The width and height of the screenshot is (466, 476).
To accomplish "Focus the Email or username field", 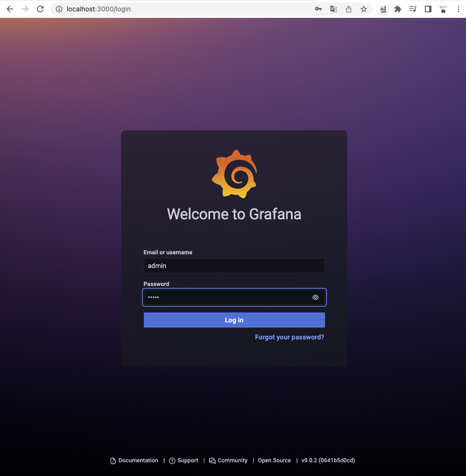I will [x=234, y=266].
